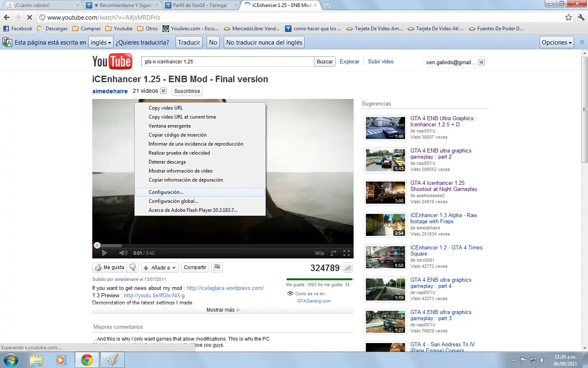The width and height of the screenshot is (588, 368).
Task: Open Chrome wrench settings menu
Action: [581, 17]
